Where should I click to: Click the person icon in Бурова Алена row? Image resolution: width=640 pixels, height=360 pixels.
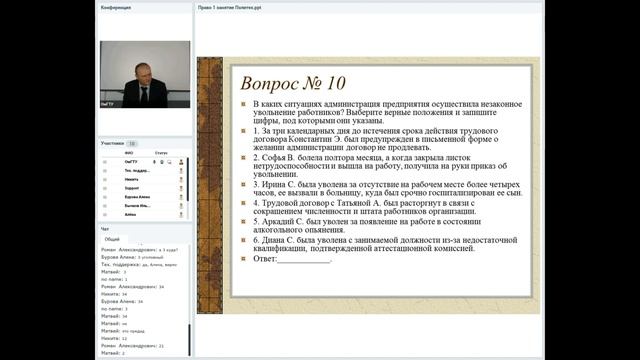click(181, 197)
